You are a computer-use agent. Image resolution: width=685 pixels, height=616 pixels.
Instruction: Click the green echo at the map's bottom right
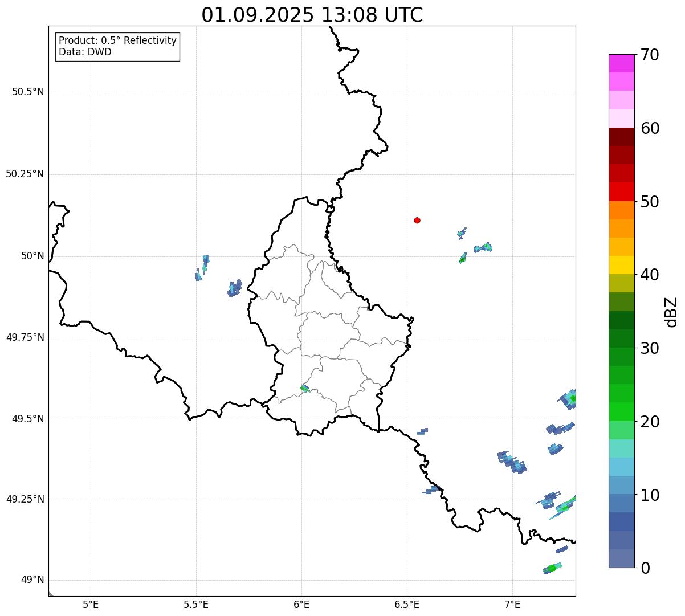click(552, 568)
